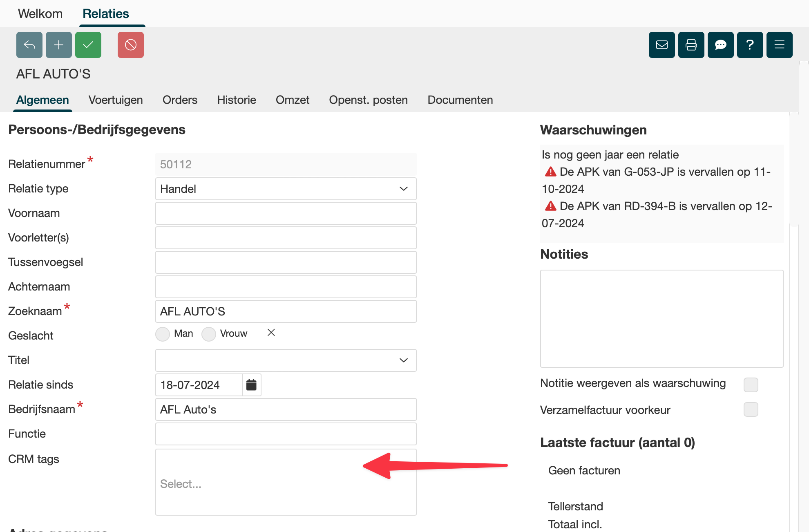Open the email envelope icon
Screen dimensions: 809x532
click(662, 45)
